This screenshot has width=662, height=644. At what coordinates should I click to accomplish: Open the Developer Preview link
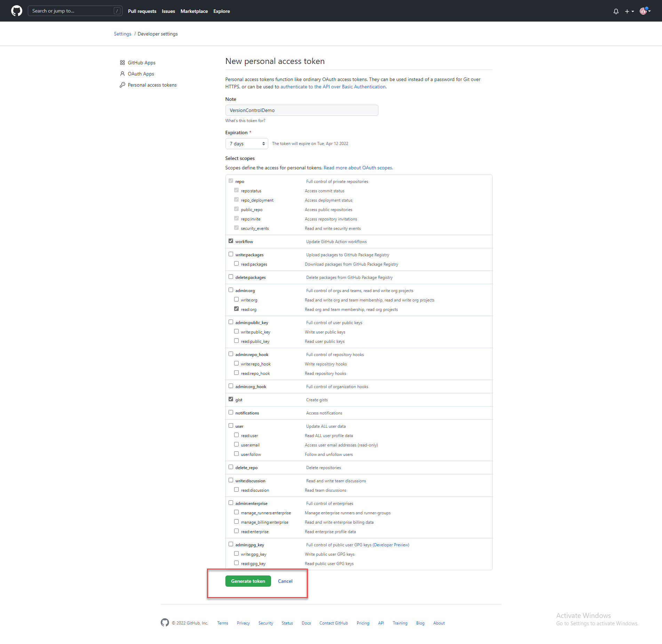(391, 545)
